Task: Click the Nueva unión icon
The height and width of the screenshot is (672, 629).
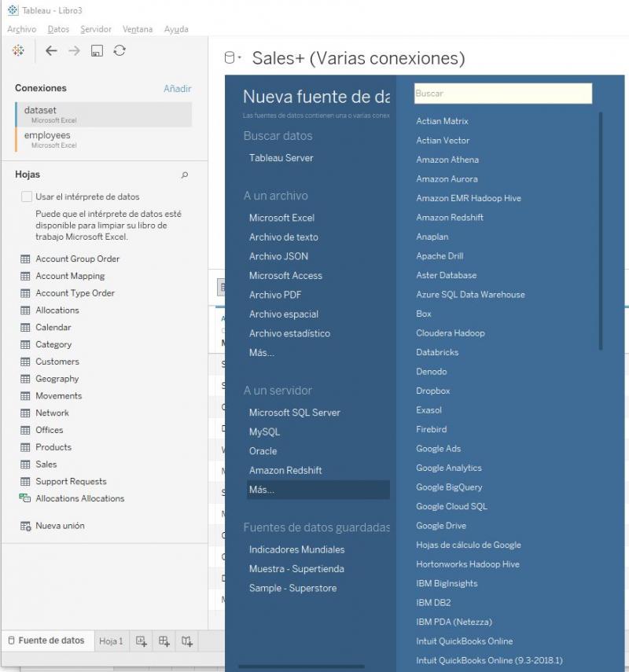Action: [x=26, y=526]
